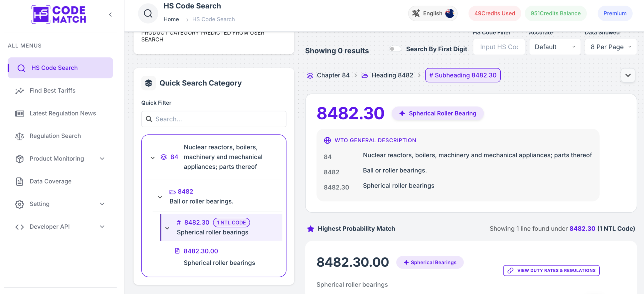
Task: Expand the Developer API submenu
Action: (x=102, y=227)
